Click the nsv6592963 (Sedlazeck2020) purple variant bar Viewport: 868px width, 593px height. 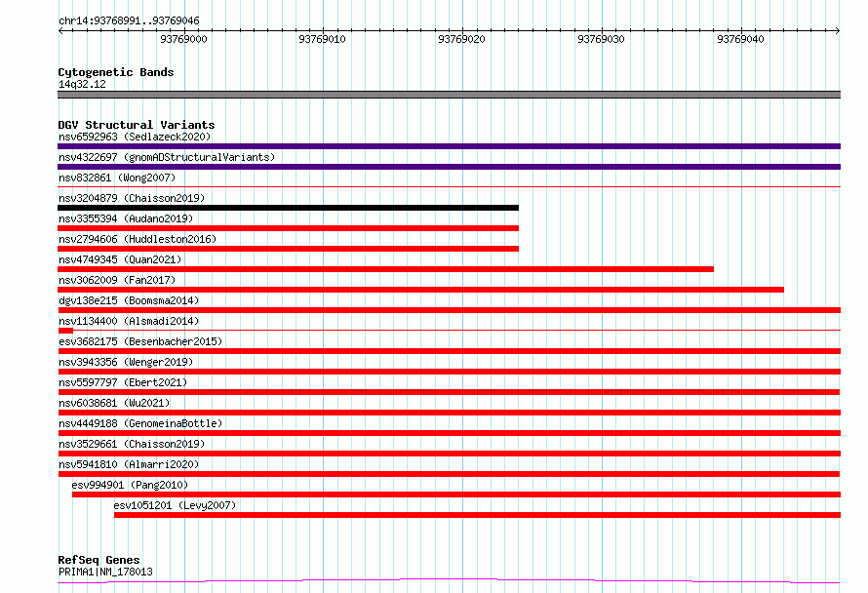pos(449,146)
